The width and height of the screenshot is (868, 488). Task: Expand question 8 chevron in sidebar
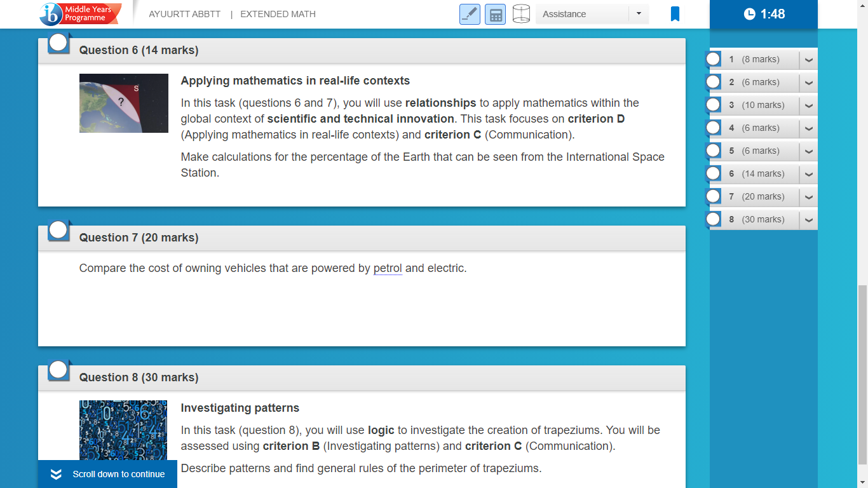[x=808, y=219]
